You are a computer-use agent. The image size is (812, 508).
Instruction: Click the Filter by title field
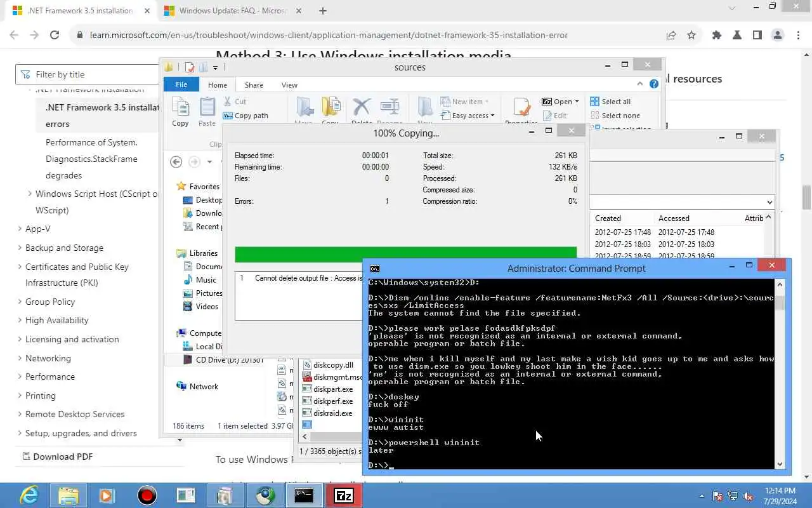(88, 74)
